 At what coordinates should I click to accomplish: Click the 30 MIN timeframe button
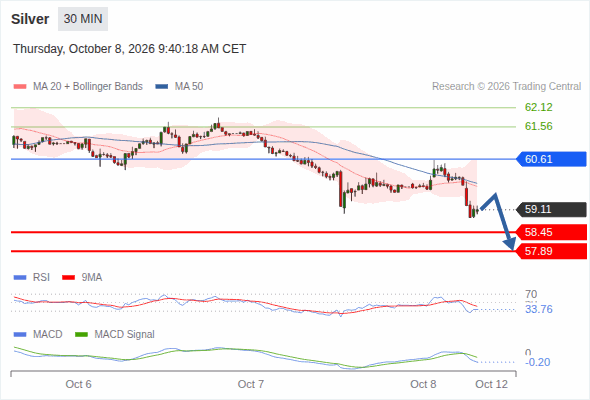point(83,19)
